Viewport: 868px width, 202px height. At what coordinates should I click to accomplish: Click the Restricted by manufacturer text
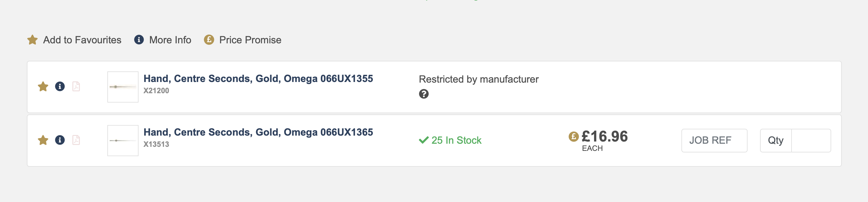[479, 79]
